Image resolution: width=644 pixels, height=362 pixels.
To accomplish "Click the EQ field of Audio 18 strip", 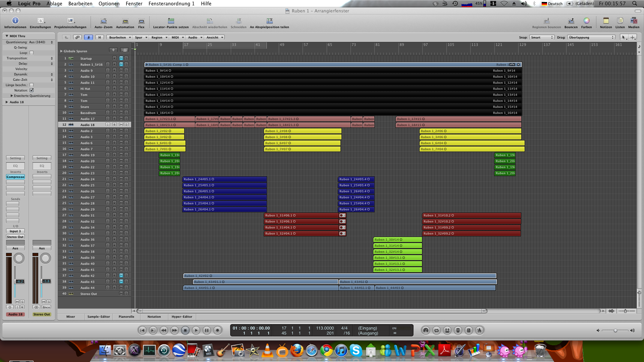I will point(15,166).
